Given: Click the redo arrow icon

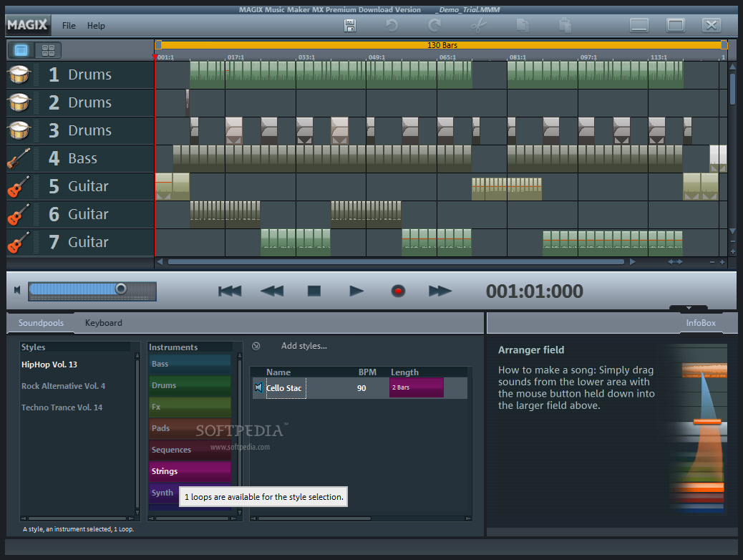Looking at the screenshot, I should click(x=434, y=25).
